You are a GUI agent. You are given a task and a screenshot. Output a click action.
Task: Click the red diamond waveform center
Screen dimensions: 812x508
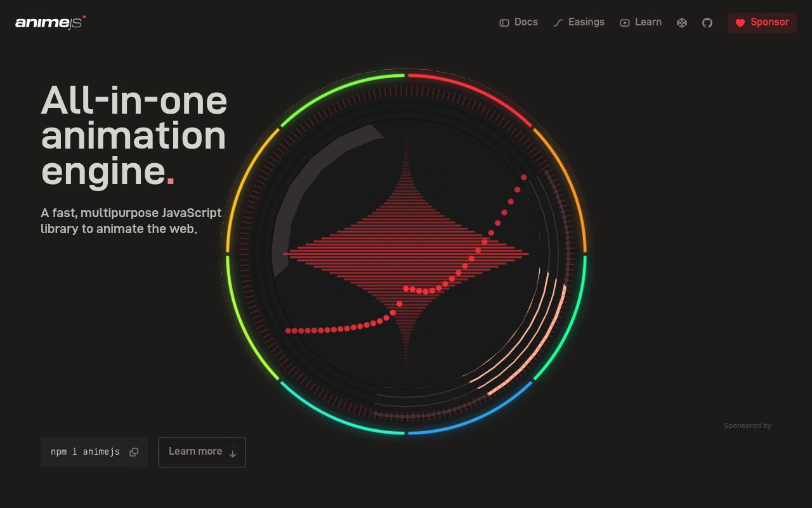pos(406,254)
